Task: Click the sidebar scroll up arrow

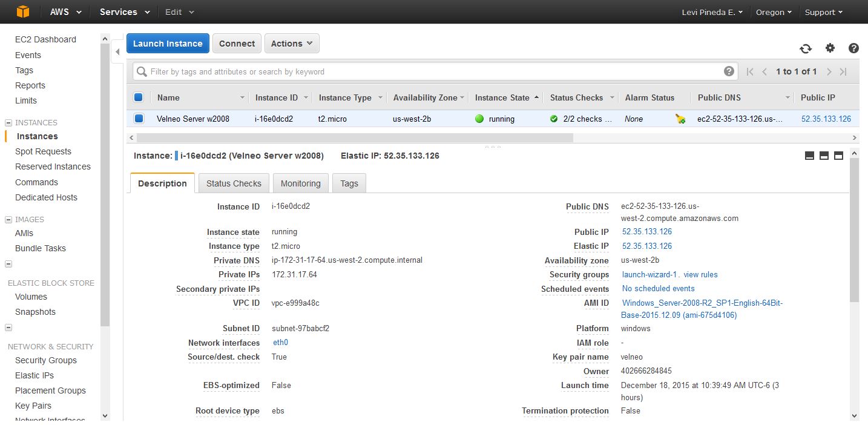Action: (105, 39)
